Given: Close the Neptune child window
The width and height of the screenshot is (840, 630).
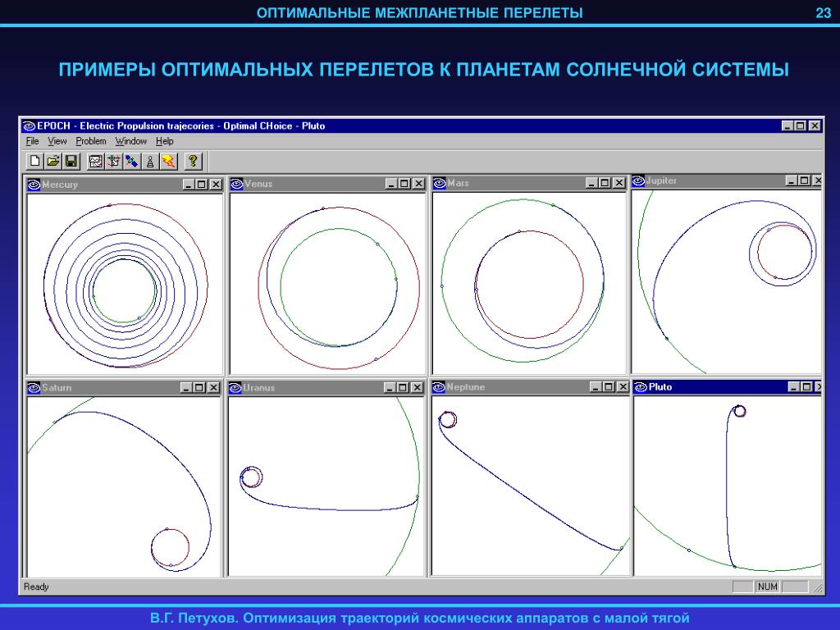Looking at the screenshot, I should (x=623, y=387).
